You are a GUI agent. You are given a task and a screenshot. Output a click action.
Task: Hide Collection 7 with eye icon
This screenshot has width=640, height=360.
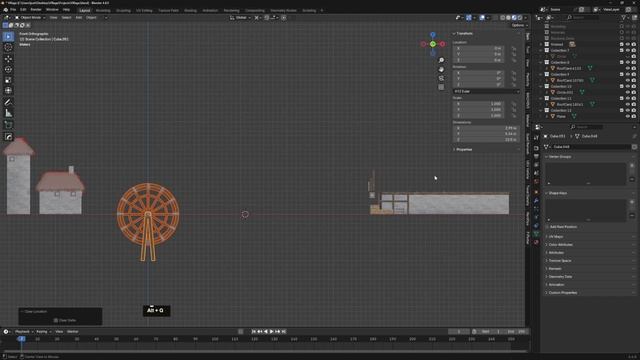(628, 50)
